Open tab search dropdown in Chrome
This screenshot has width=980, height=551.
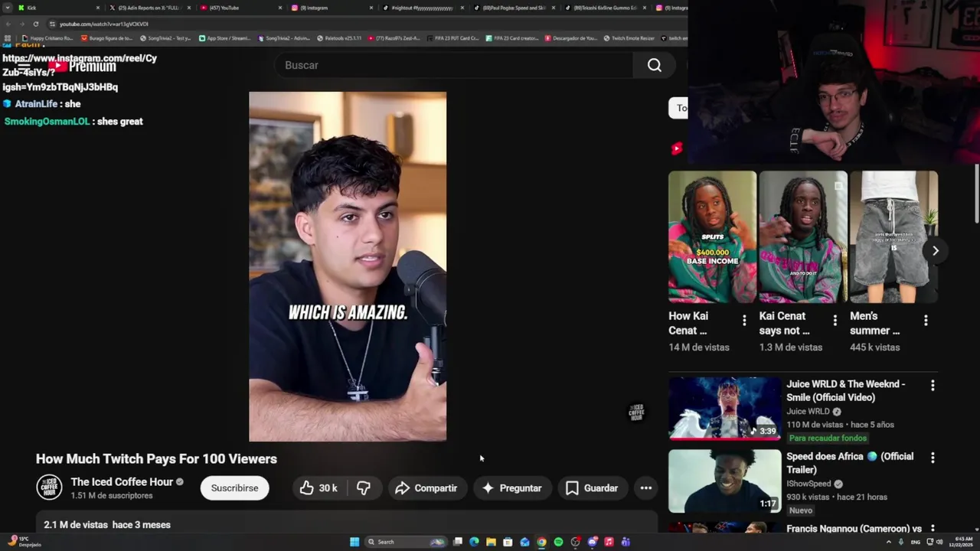pyautogui.click(x=9, y=8)
